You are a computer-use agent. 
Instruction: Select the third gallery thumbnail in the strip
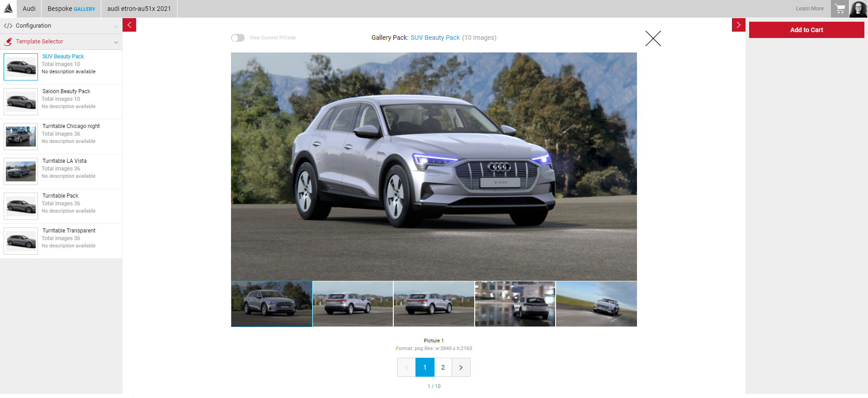[434, 304]
